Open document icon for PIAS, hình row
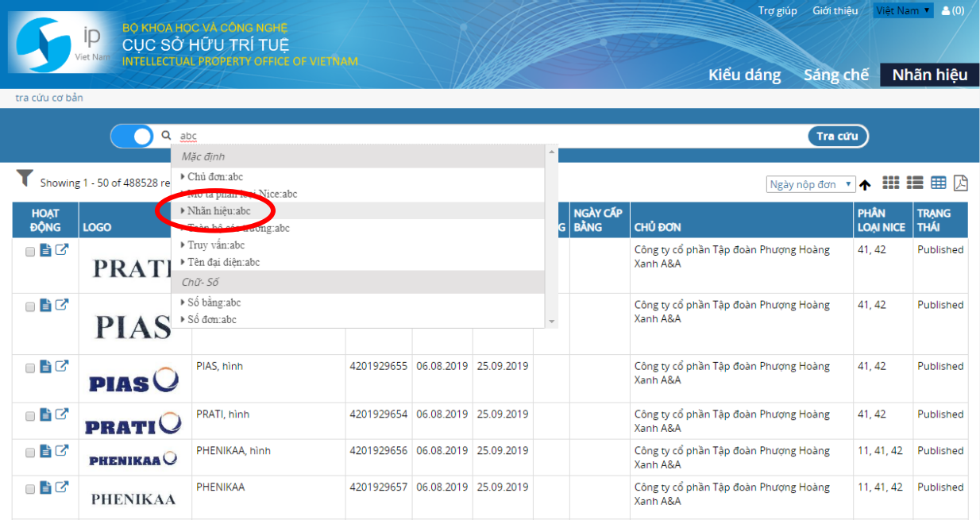Image resolution: width=980 pixels, height=520 pixels. click(45, 366)
